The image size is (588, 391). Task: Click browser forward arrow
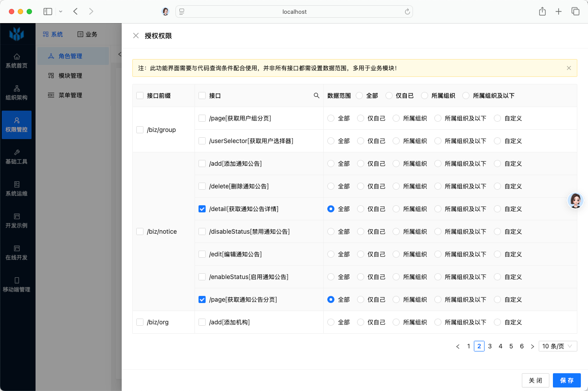(91, 12)
